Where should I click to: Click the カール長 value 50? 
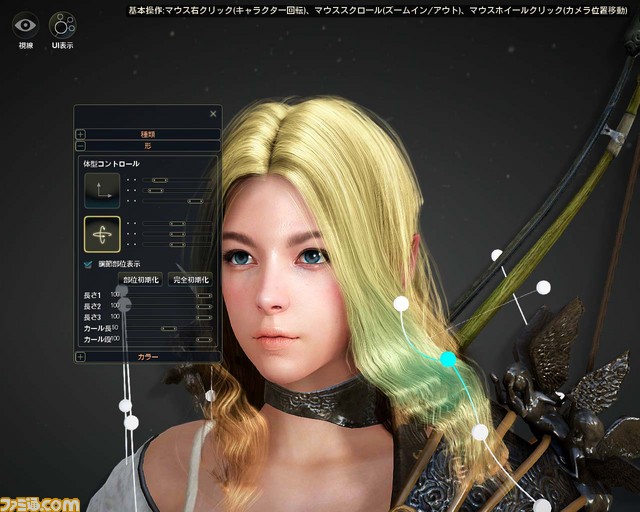coord(115,327)
